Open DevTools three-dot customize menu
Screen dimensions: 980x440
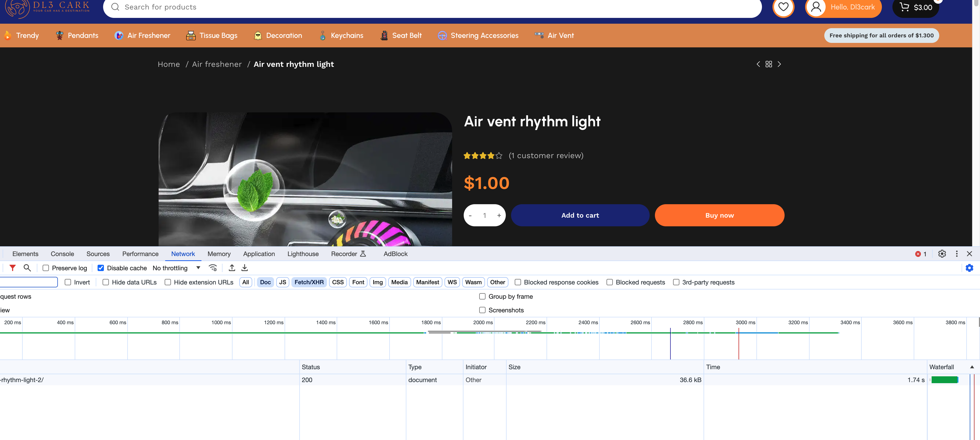pos(956,254)
